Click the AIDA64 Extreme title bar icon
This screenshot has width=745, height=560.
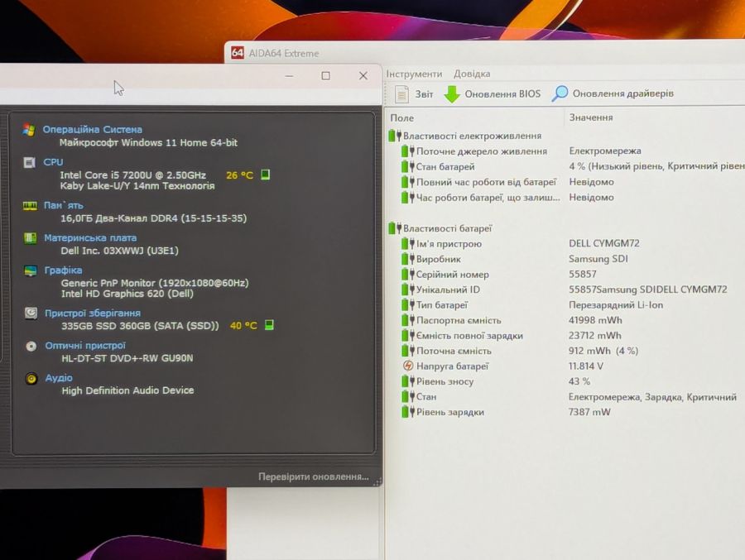(x=238, y=53)
